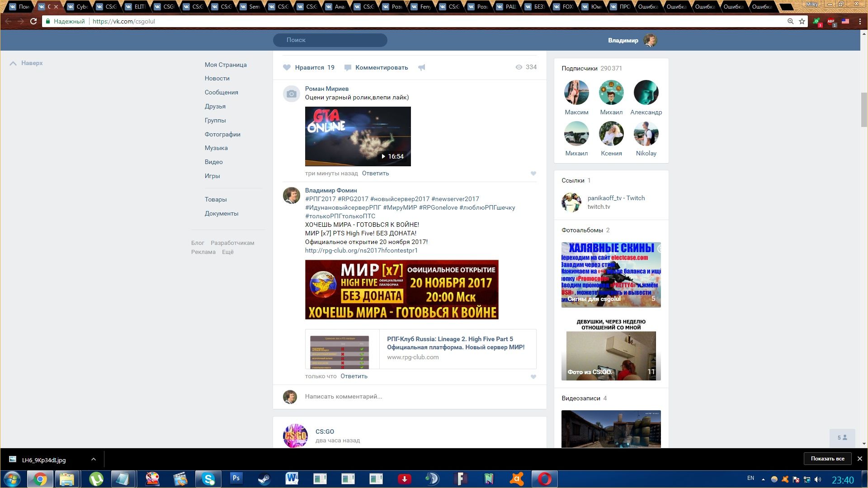Click the Поиск search field

pos(330,40)
